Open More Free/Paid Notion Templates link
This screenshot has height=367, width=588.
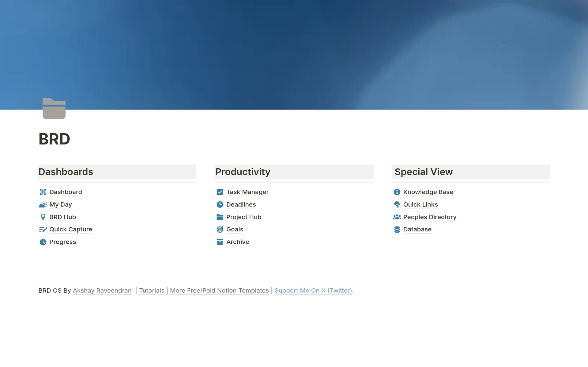click(219, 290)
